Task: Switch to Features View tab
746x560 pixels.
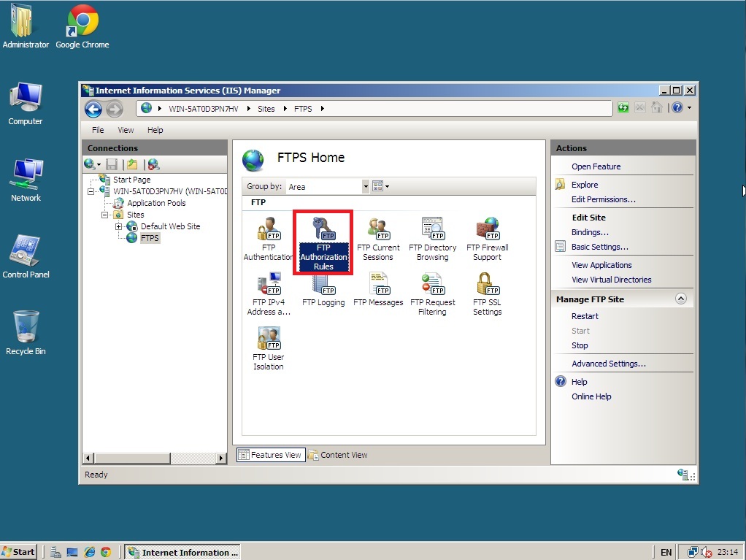Action: pyautogui.click(x=271, y=455)
